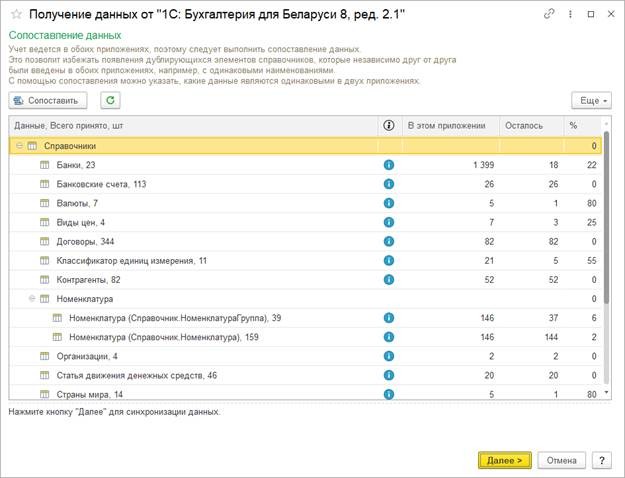Select Номенклатура (Справочник.Номенклатура), 159 row
This screenshot has width=625, height=478.
pyautogui.click(x=306, y=337)
